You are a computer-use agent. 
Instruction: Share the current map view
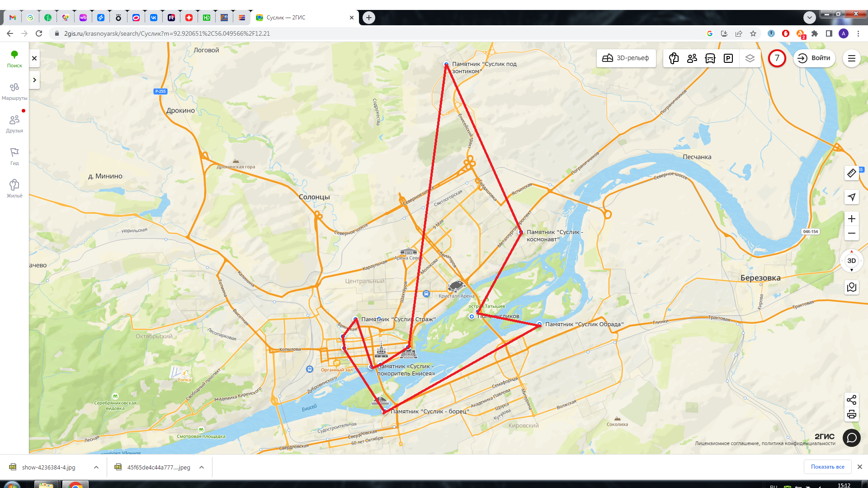(852, 400)
